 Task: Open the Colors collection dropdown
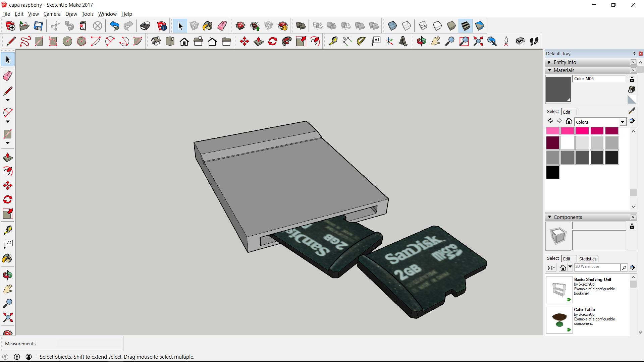pyautogui.click(x=623, y=122)
